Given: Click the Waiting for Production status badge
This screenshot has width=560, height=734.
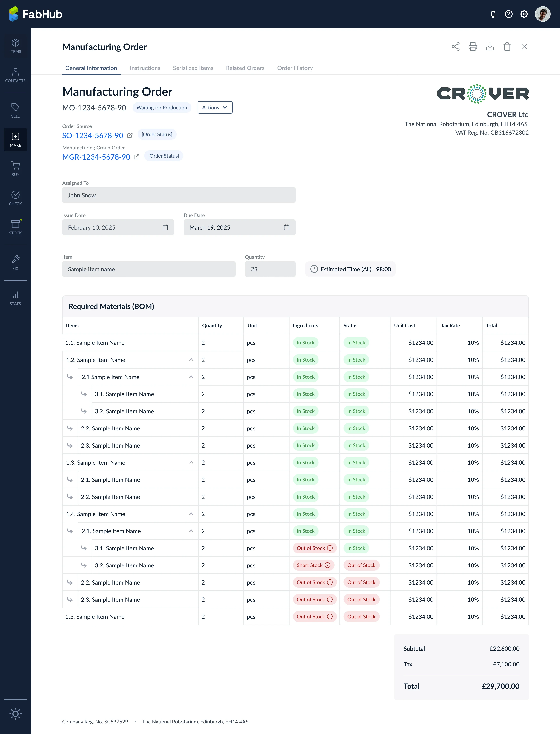Looking at the screenshot, I should click(162, 107).
